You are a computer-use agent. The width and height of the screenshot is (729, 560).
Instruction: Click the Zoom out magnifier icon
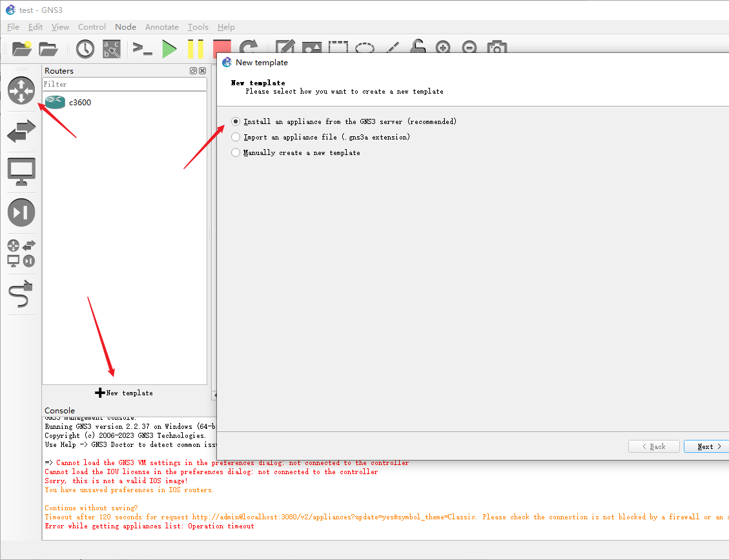click(x=469, y=47)
